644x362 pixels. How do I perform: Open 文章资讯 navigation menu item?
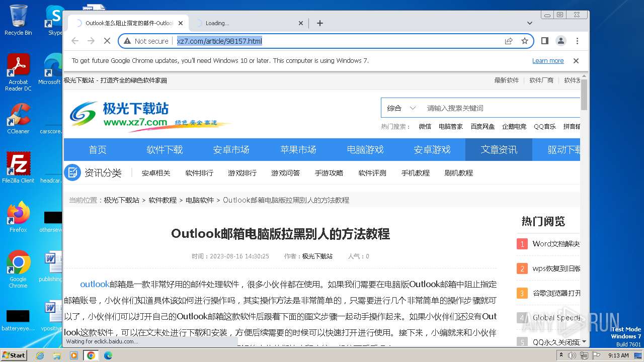[x=499, y=150]
